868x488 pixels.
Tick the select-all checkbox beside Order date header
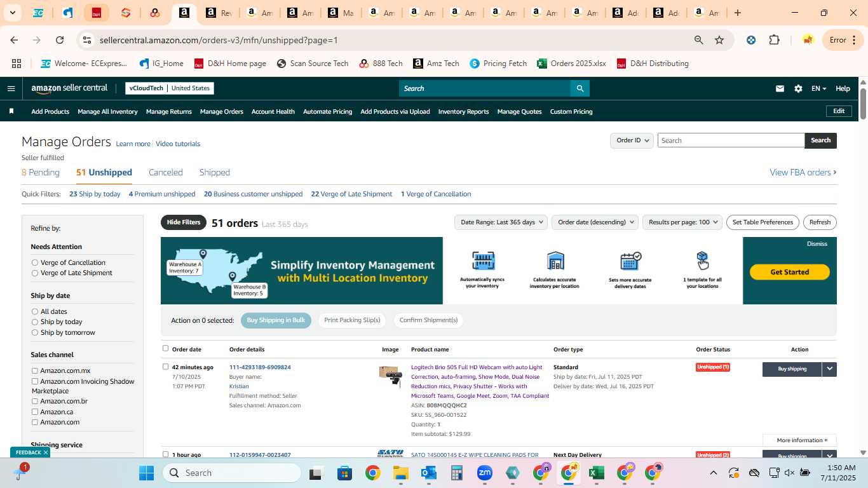click(x=166, y=348)
